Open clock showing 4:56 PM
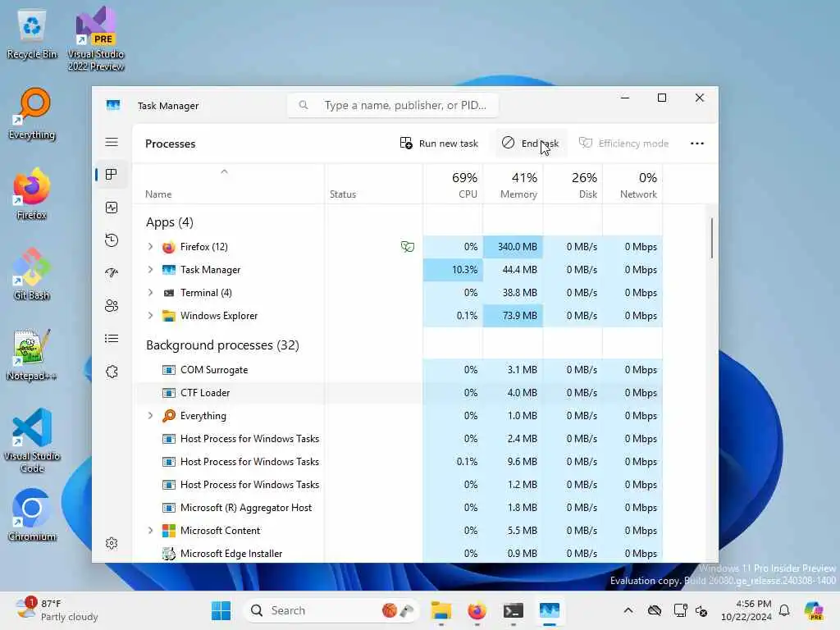The image size is (840, 630). coord(746,610)
